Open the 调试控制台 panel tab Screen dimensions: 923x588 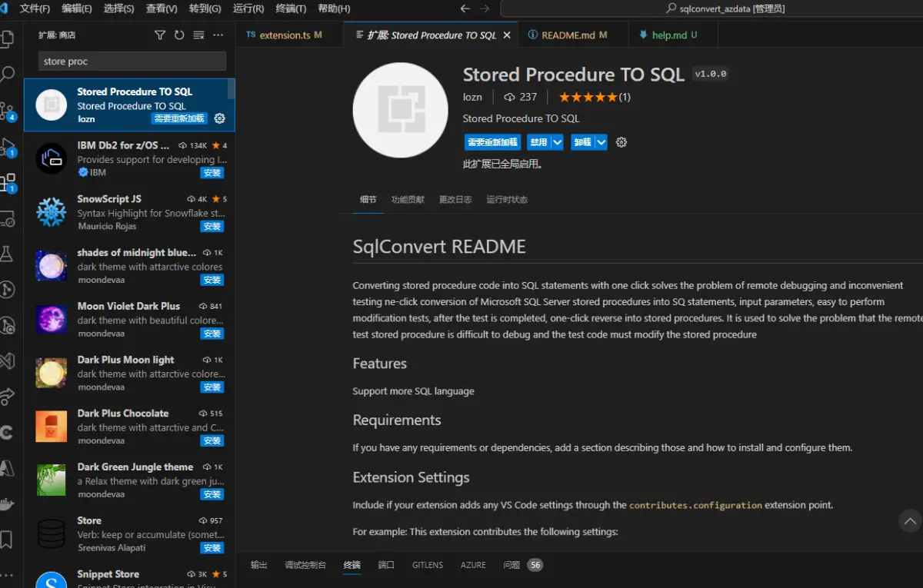[305, 565]
